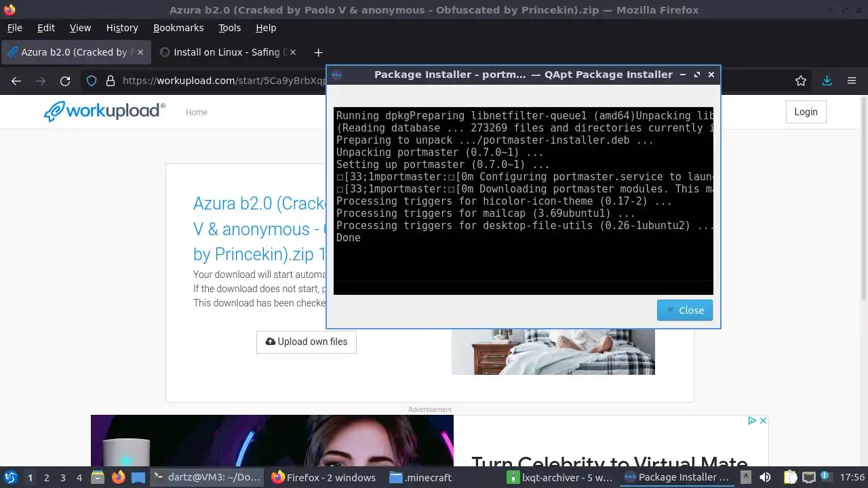This screenshot has width=868, height=488.
Task: Minimize the Package Installer window
Action: coord(683,75)
